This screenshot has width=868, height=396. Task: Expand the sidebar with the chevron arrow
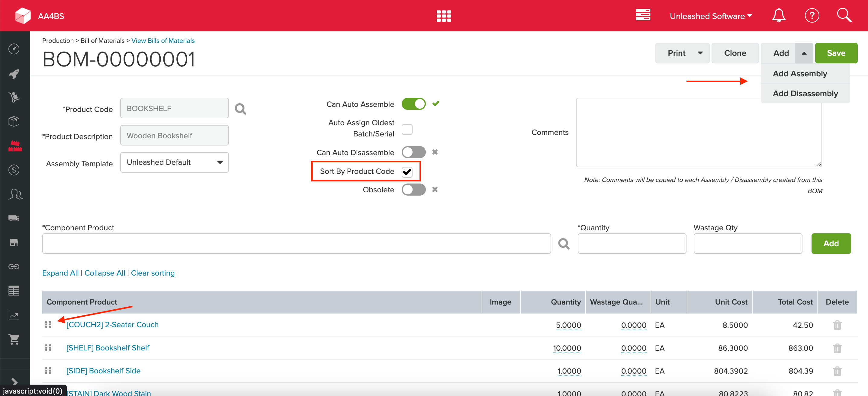pyautogui.click(x=14, y=382)
